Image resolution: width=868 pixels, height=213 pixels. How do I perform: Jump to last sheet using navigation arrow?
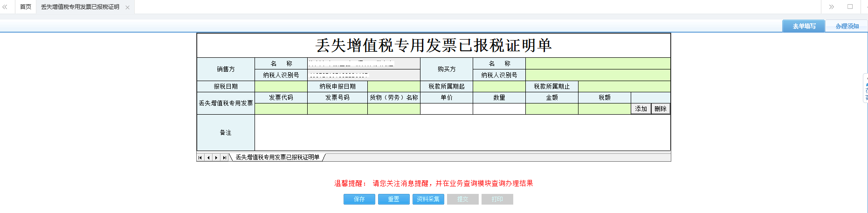tap(224, 158)
